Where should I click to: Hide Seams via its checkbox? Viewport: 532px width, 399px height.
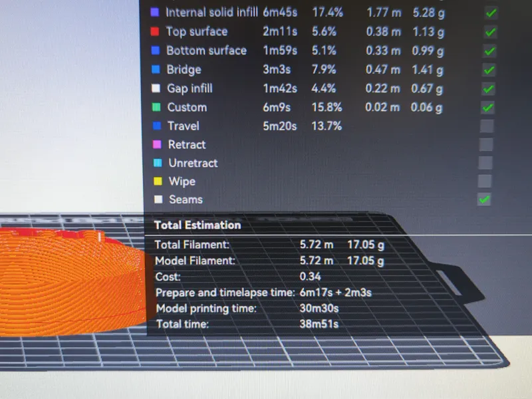pyautogui.click(x=484, y=199)
